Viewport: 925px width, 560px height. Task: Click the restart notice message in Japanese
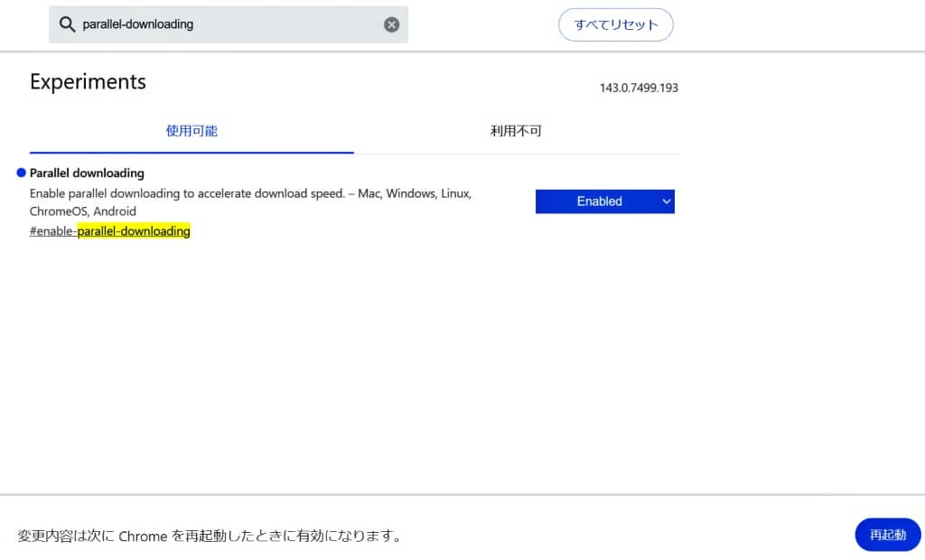click(x=210, y=536)
